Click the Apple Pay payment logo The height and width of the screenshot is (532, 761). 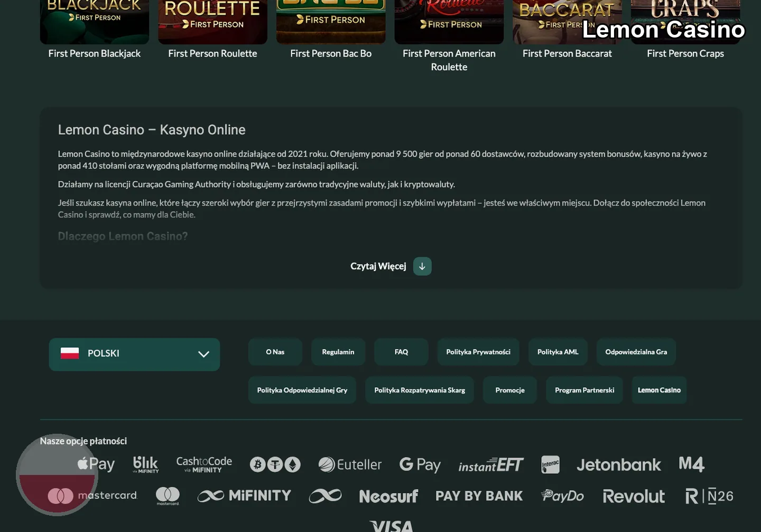pyautogui.click(x=96, y=464)
